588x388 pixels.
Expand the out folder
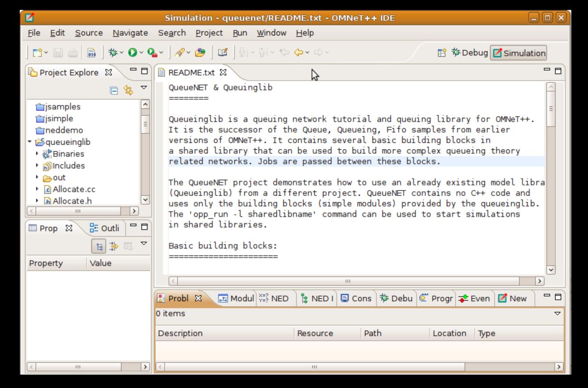[x=38, y=177]
